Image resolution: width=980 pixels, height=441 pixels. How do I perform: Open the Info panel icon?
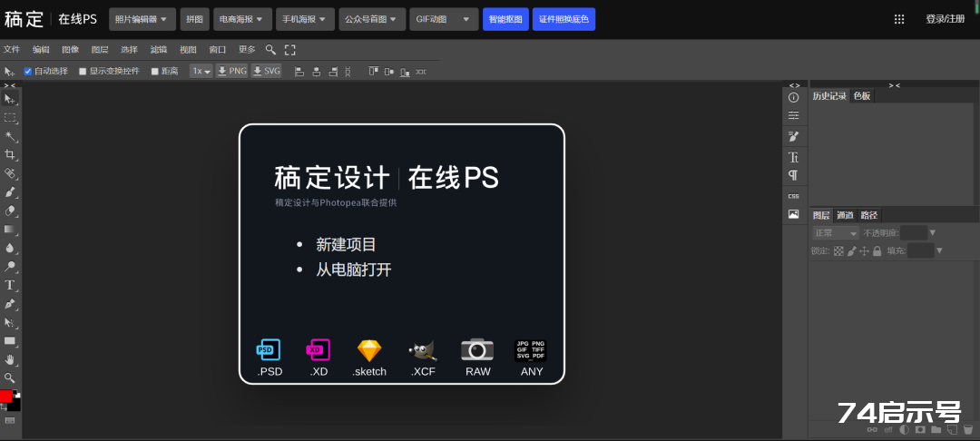[794, 97]
